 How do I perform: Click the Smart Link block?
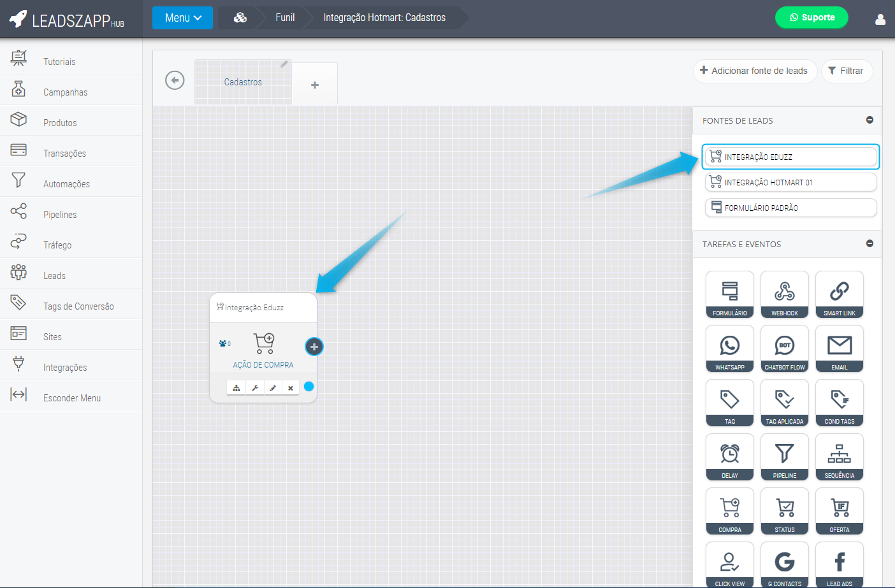point(839,294)
